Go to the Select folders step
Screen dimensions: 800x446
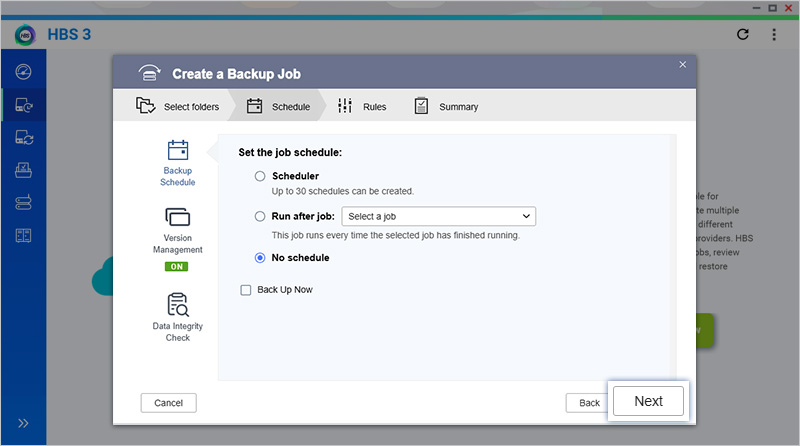coord(177,106)
